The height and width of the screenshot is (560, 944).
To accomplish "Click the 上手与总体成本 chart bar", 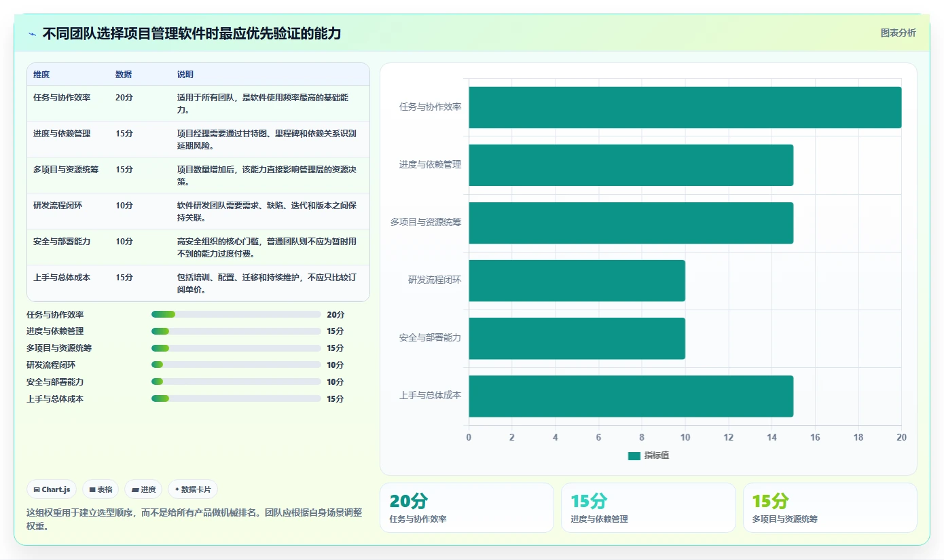I will 631,396.
